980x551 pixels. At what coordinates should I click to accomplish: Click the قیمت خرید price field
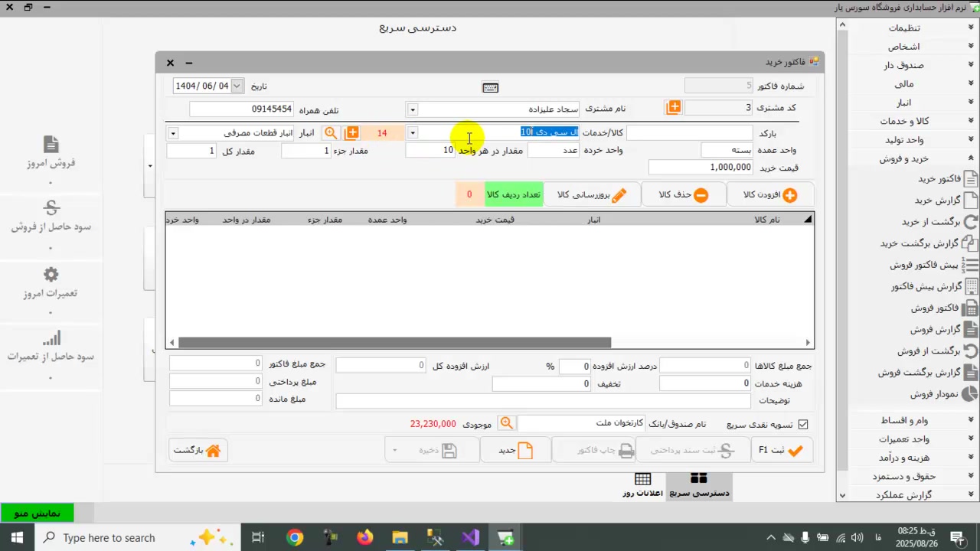click(x=701, y=167)
